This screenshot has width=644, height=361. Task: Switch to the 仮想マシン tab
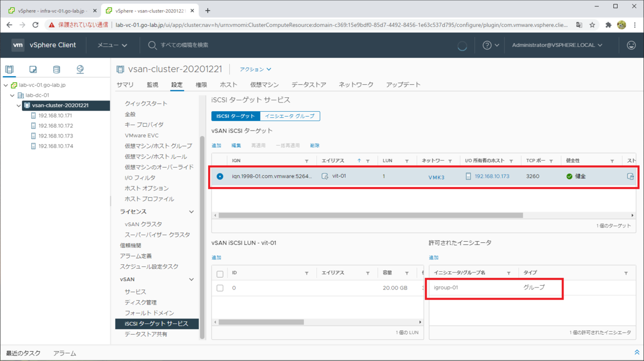[x=264, y=85]
